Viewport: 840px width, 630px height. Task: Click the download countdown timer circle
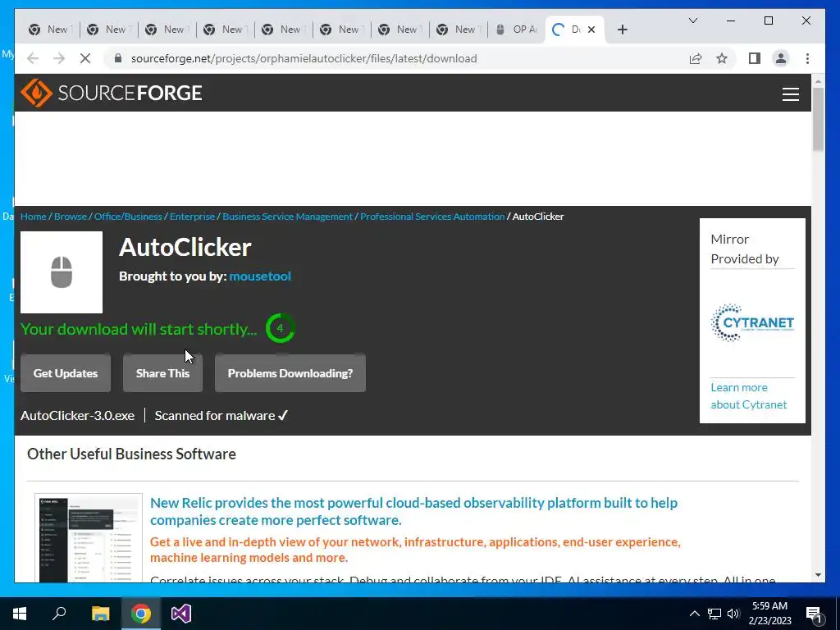point(281,328)
